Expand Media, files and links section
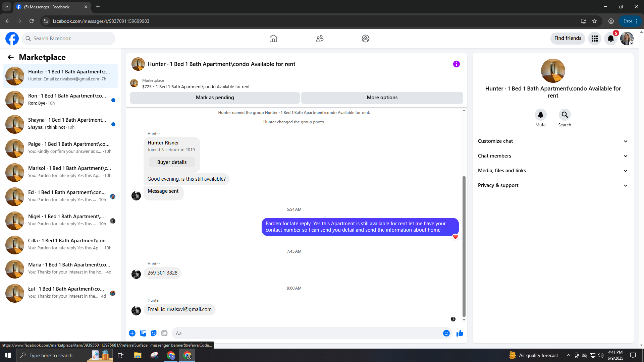The image size is (644, 362). tap(553, 171)
